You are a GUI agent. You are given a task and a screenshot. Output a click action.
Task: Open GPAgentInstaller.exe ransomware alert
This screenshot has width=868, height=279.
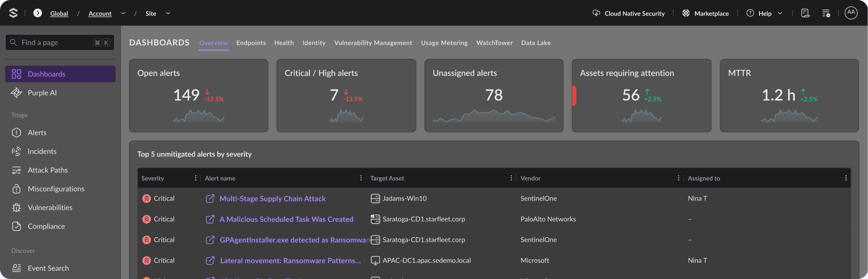point(295,240)
